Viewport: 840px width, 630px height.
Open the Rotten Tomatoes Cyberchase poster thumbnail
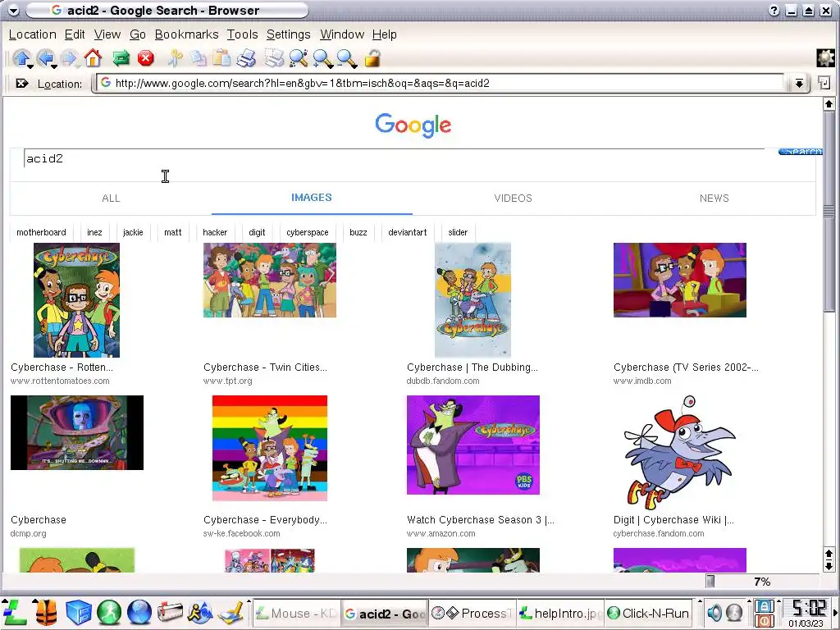click(76, 300)
